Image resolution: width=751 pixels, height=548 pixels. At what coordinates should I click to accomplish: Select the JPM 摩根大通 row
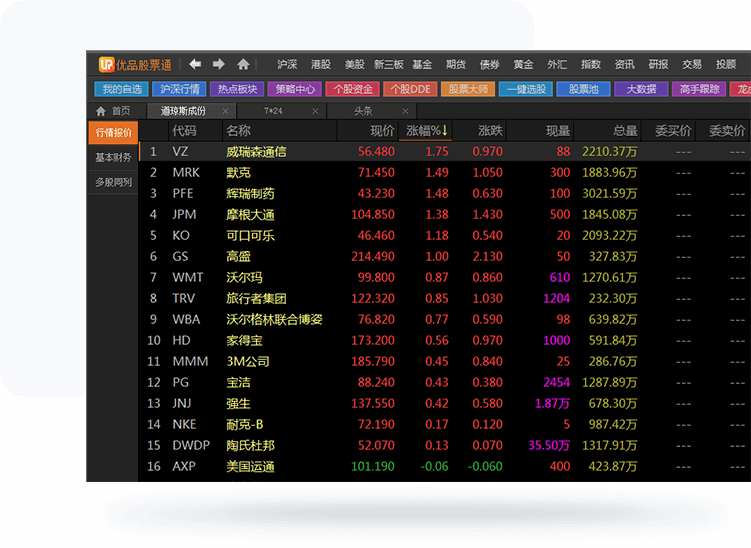pos(444,215)
